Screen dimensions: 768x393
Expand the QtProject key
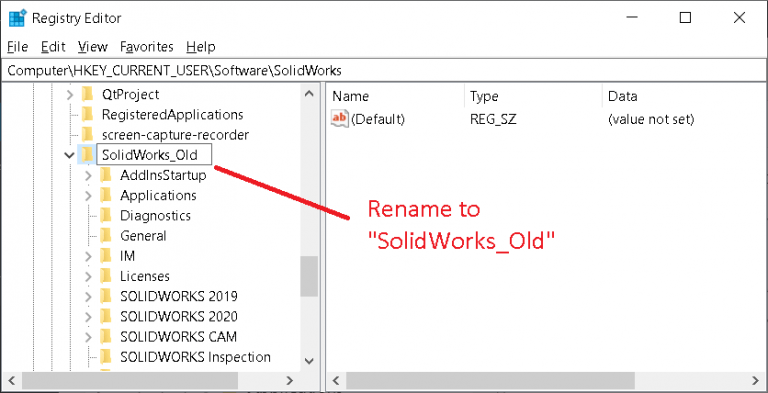click(x=70, y=94)
